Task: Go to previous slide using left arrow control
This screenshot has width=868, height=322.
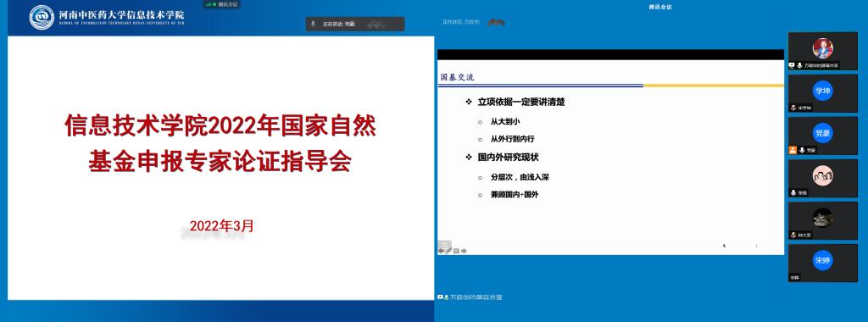Action: coord(441,251)
